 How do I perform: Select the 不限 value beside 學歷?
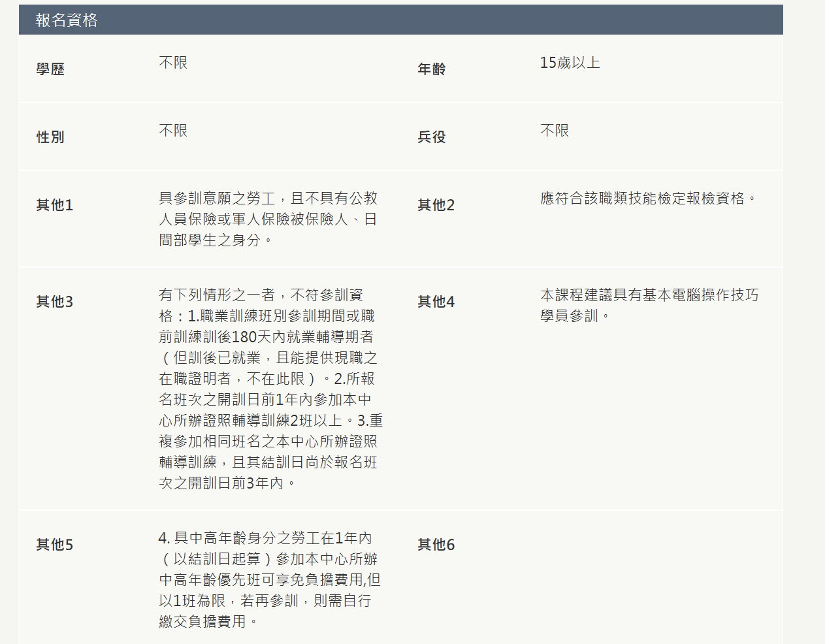coord(173,63)
